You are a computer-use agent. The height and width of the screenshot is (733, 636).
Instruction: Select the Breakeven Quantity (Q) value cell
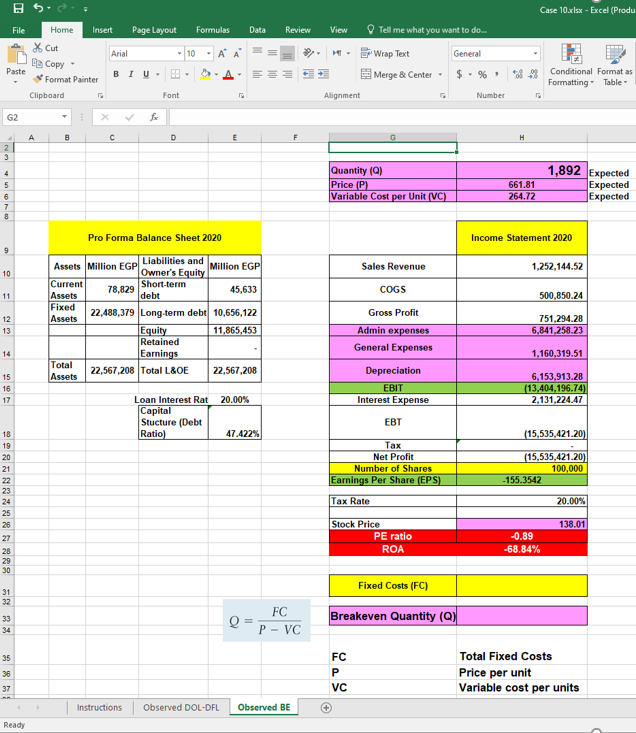pyautogui.click(x=522, y=616)
